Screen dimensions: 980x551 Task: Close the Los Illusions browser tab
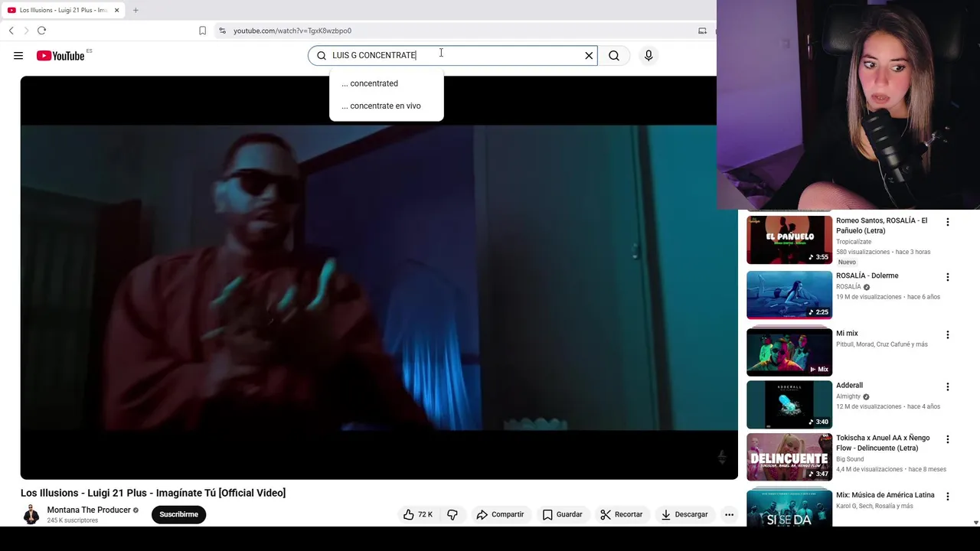point(116,10)
